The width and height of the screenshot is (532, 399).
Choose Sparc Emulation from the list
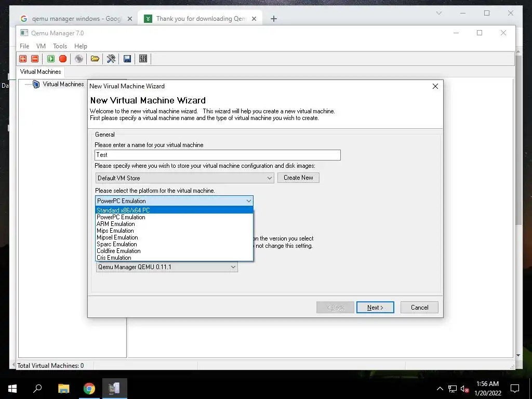(x=175, y=244)
